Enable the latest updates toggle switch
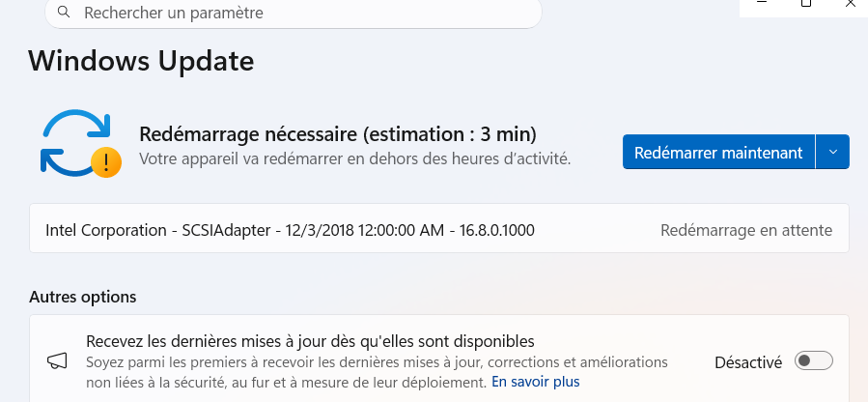Screen dimensions: 868x402 coord(813,361)
